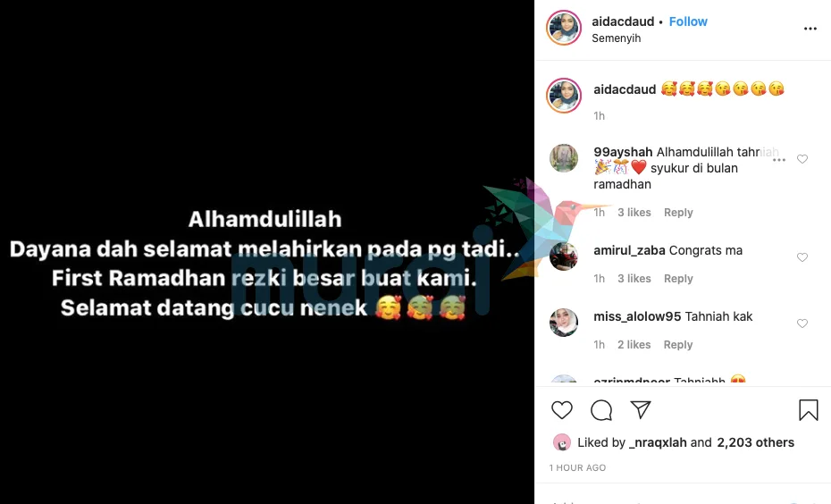Save post with the bookmark icon
831x504 pixels.
pos(808,410)
